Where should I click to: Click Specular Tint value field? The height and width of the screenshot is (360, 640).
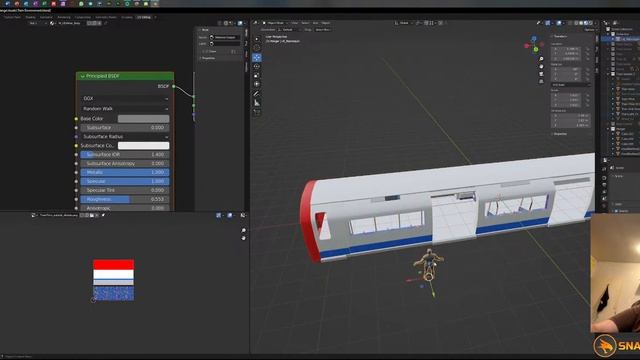click(x=125, y=190)
